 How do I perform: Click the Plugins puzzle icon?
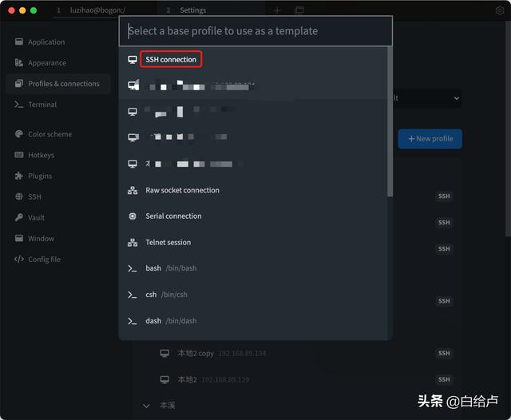[19, 176]
